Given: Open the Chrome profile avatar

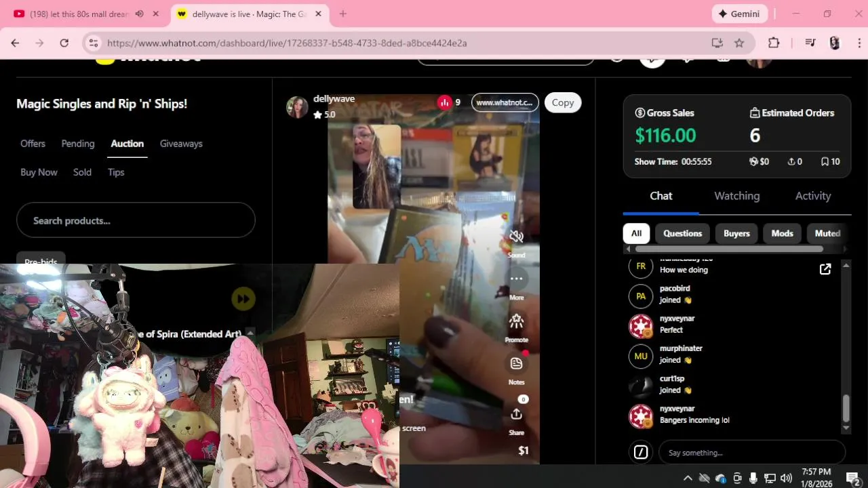Looking at the screenshot, I should [x=835, y=43].
